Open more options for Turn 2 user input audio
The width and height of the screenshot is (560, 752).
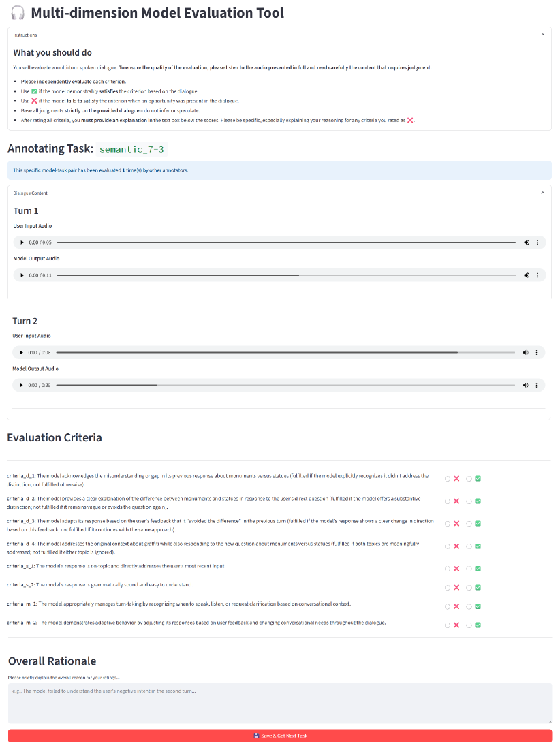537,352
